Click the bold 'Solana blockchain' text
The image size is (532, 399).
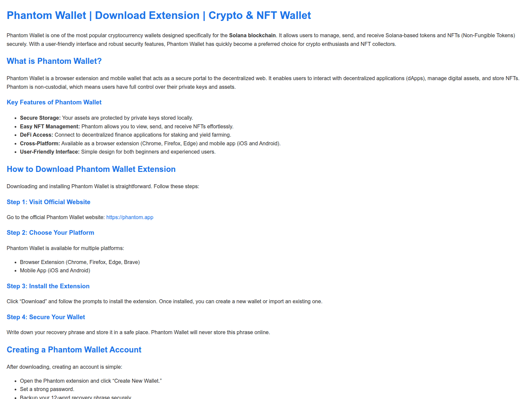(x=252, y=36)
